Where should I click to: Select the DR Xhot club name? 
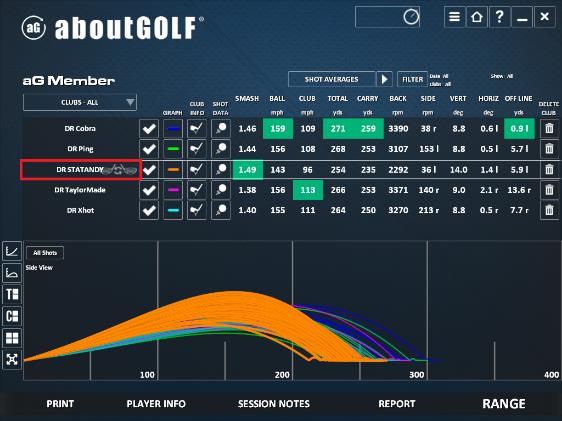[x=80, y=210]
